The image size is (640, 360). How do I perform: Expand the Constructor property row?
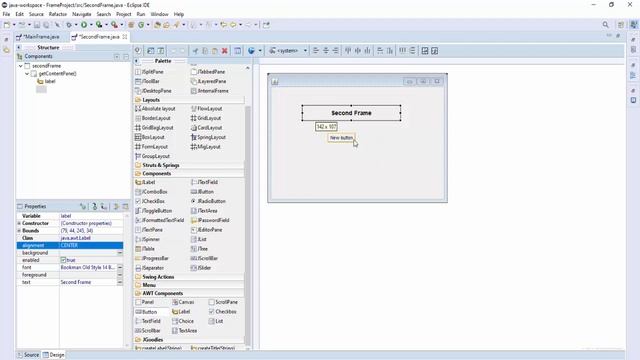(19, 223)
